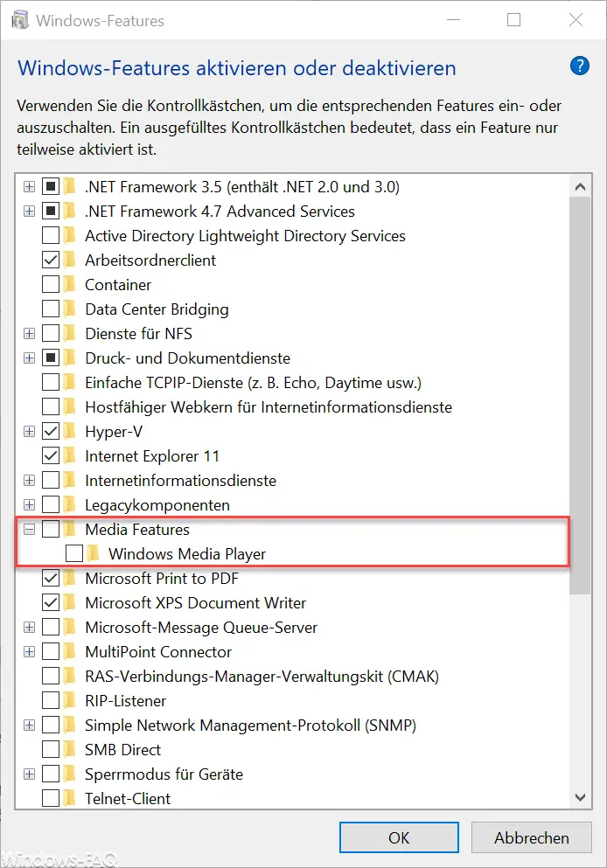The image size is (607, 868).
Task: Expand the Hyper-V feature node
Action: pos(30,431)
